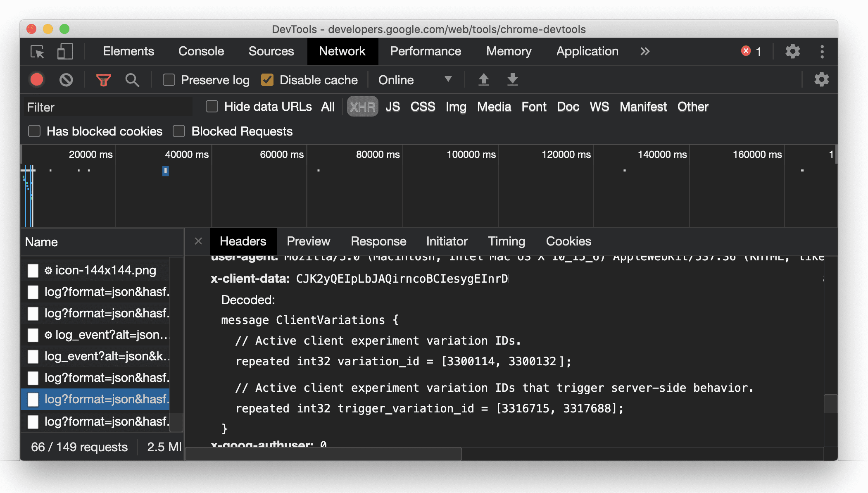Click the record (red circle) button
Viewport: 868px width, 493px height.
coord(37,79)
